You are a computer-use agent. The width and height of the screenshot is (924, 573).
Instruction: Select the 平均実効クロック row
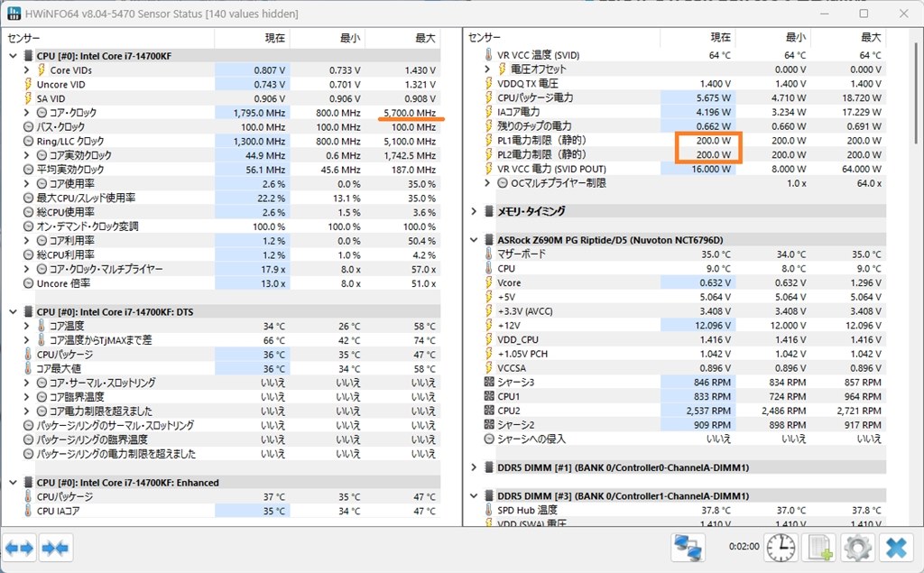[x=231, y=169]
